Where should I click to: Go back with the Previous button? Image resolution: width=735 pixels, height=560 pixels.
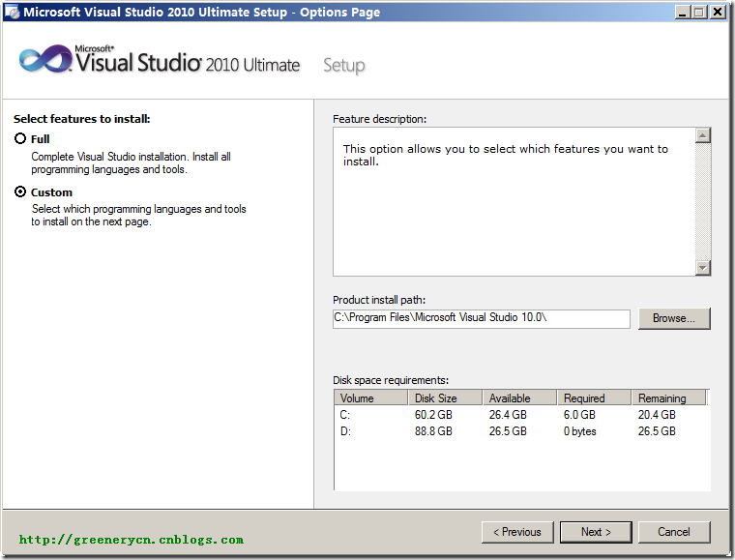(x=517, y=532)
